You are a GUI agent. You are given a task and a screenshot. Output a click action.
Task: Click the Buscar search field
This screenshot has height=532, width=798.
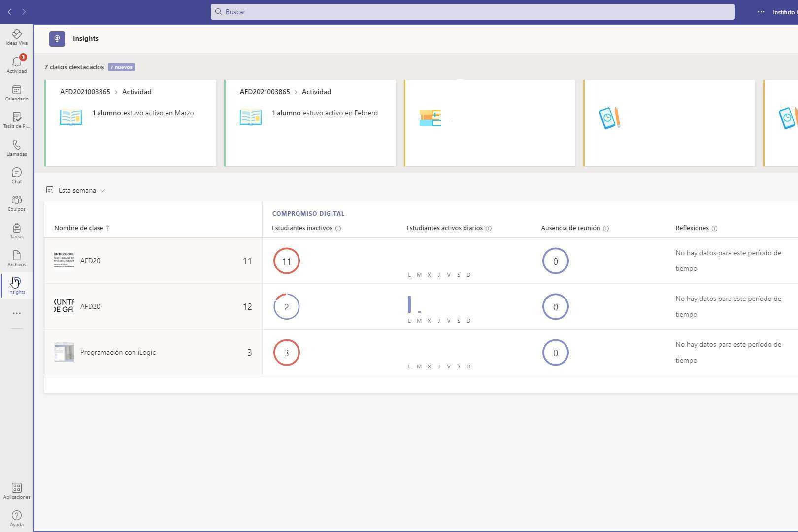472,12
